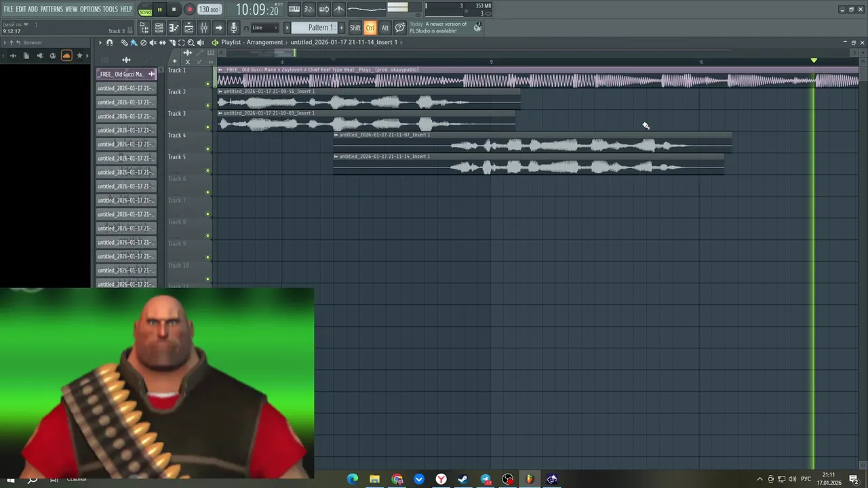Viewport: 868px width, 488px height.
Task: Click the yellow playhead marker in the timeline
Action: click(x=814, y=60)
